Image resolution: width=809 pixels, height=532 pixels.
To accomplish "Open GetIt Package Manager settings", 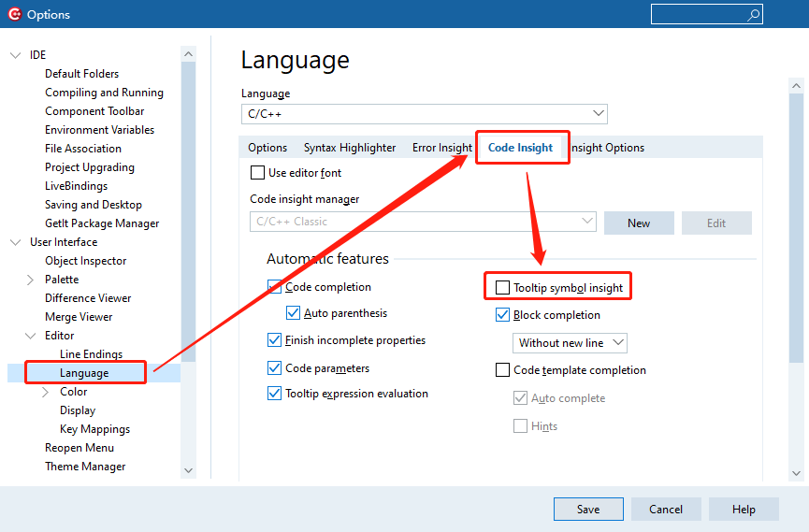I will [x=102, y=223].
